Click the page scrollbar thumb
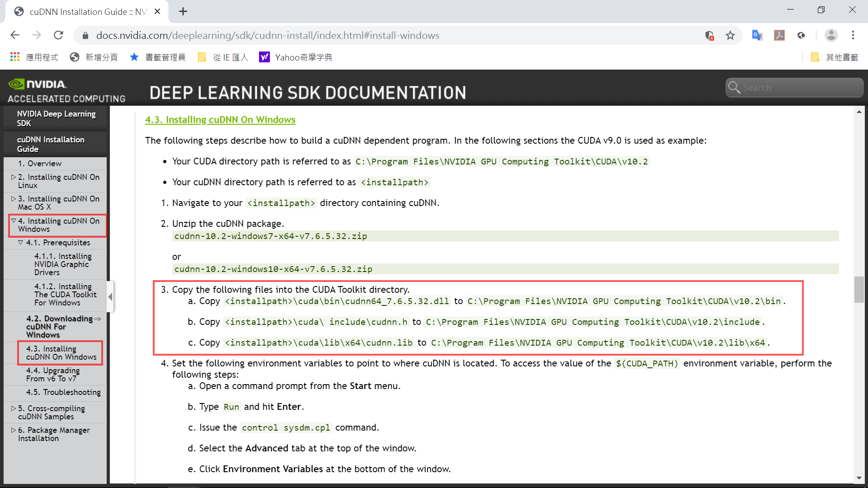This screenshot has height=488, width=868. (859, 289)
